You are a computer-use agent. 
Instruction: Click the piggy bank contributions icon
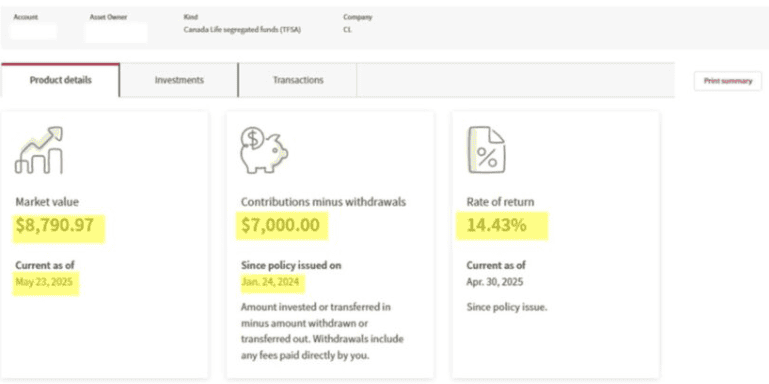coord(264,150)
